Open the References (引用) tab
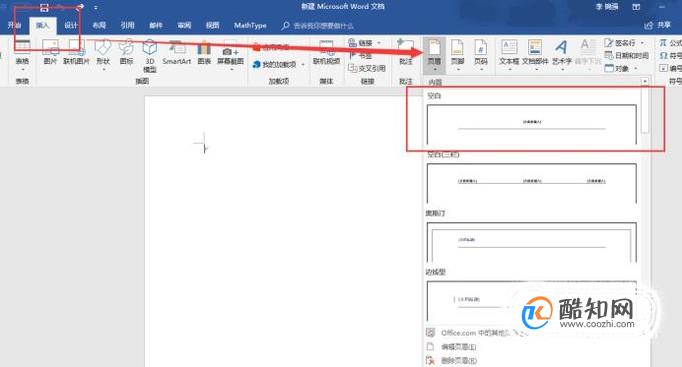Viewport: 682px width, 367px height. pos(127,25)
